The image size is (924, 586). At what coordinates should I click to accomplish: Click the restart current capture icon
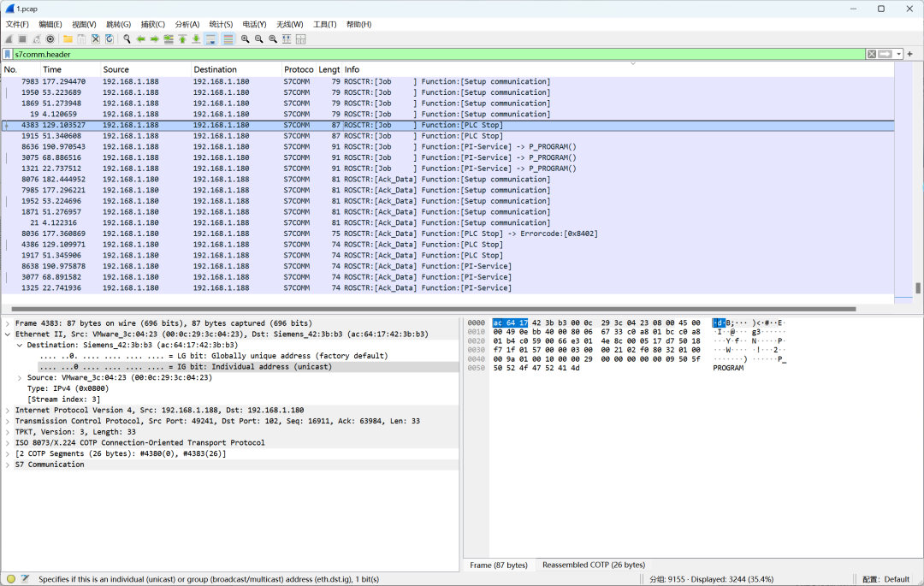(x=37, y=38)
